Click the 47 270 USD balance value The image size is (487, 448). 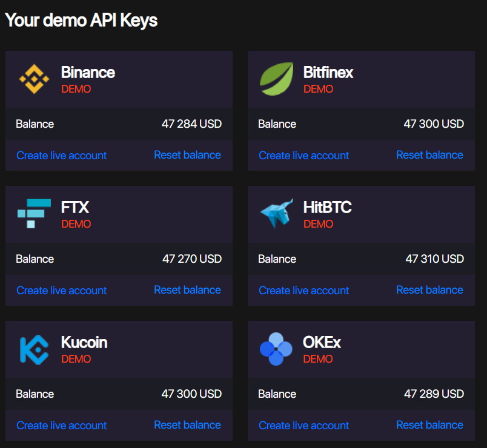pyautogui.click(x=192, y=259)
